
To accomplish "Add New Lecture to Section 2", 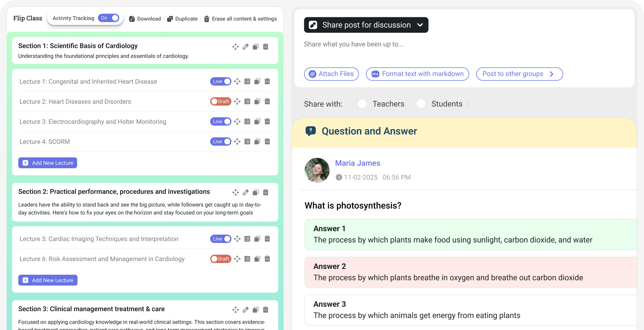I will pyautogui.click(x=48, y=280).
